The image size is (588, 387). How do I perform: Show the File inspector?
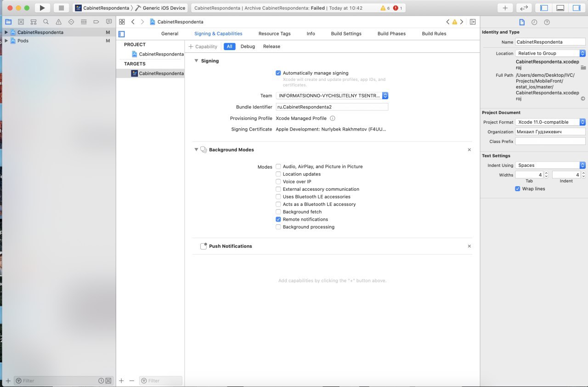click(x=522, y=22)
